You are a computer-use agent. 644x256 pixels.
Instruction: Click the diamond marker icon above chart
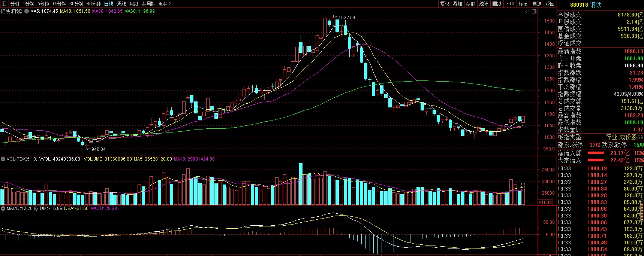click(x=527, y=12)
